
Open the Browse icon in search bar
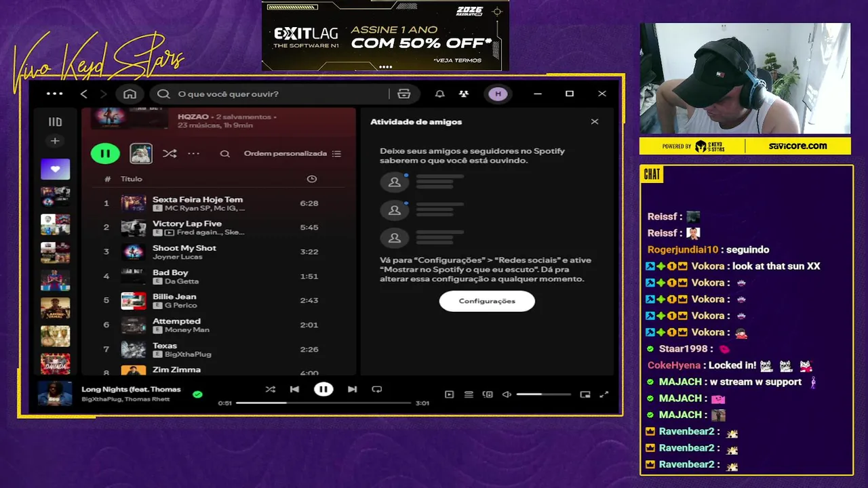coord(404,94)
